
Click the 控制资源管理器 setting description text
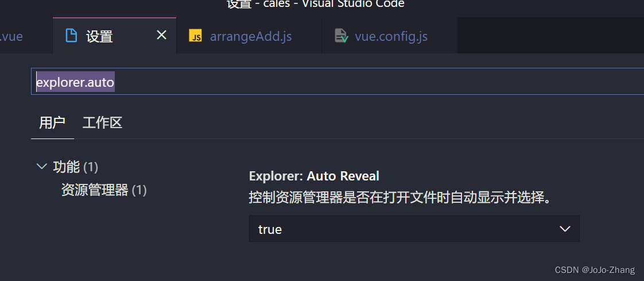[399, 198]
